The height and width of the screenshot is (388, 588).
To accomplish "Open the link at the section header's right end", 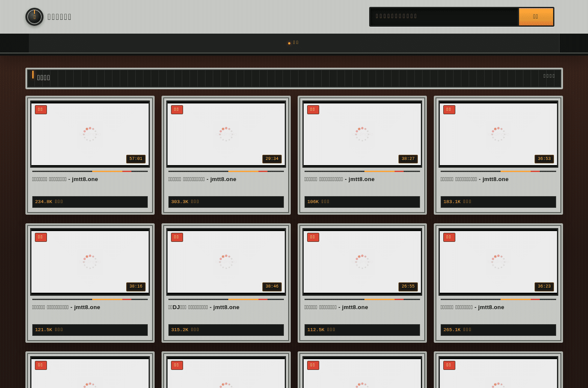I will (x=549, y=76).
